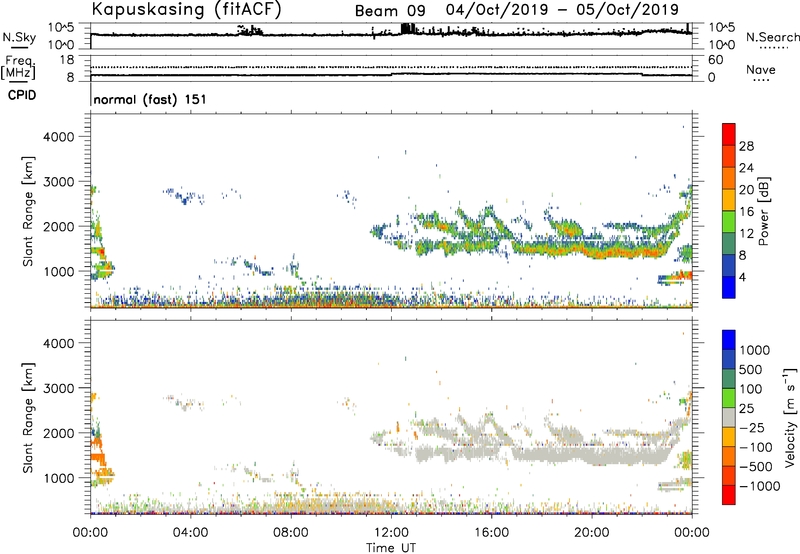Click the 4 label on Power colorbar

[x=743, y=278]
